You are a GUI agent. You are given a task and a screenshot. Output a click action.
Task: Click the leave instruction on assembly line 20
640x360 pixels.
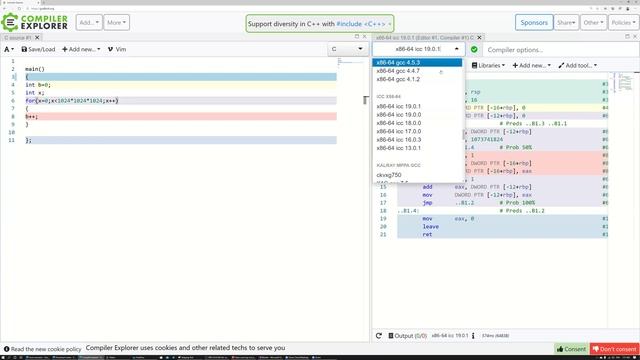(x=431, y=227)
